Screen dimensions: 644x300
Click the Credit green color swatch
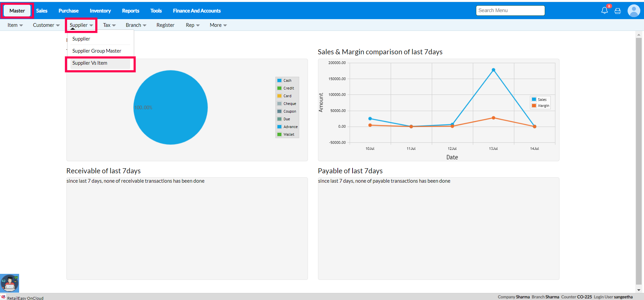coord(279,88)
